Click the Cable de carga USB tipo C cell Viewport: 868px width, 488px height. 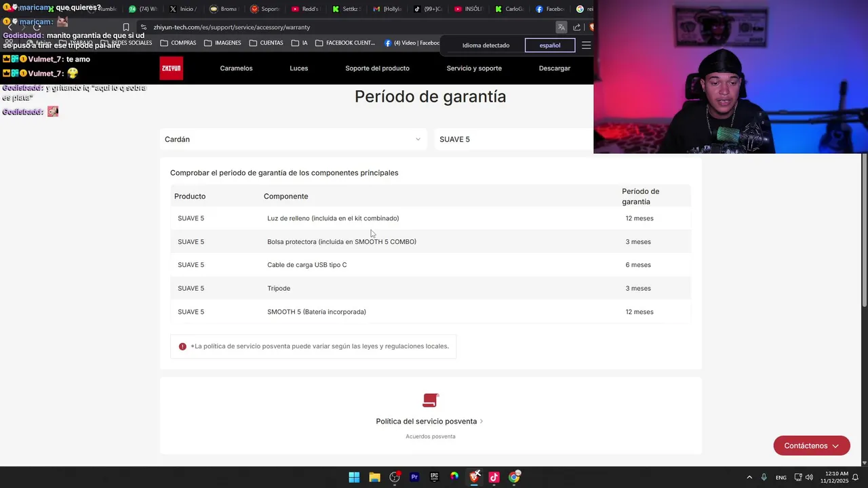point(307,265)
